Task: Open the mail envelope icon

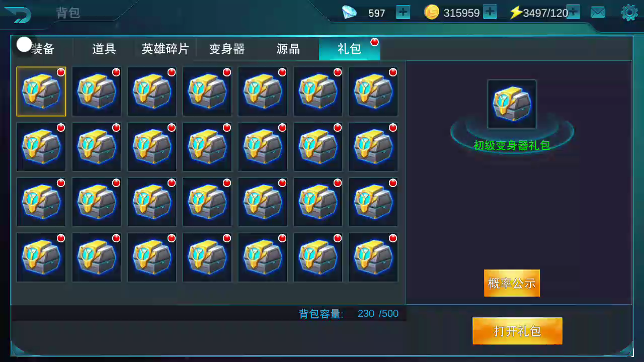Action: click(598, 13)
